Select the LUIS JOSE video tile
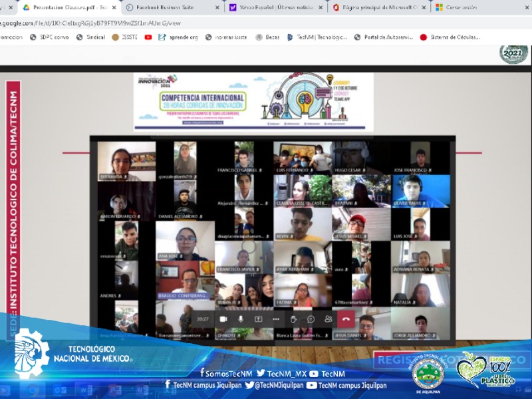This screenshot has width=532, height=399. pos(420,224)
